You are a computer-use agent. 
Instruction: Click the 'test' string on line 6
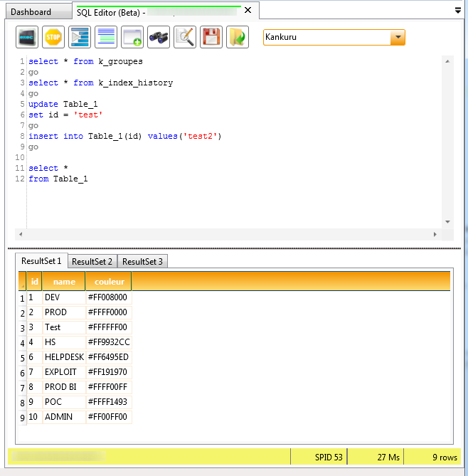click(88, 115)
